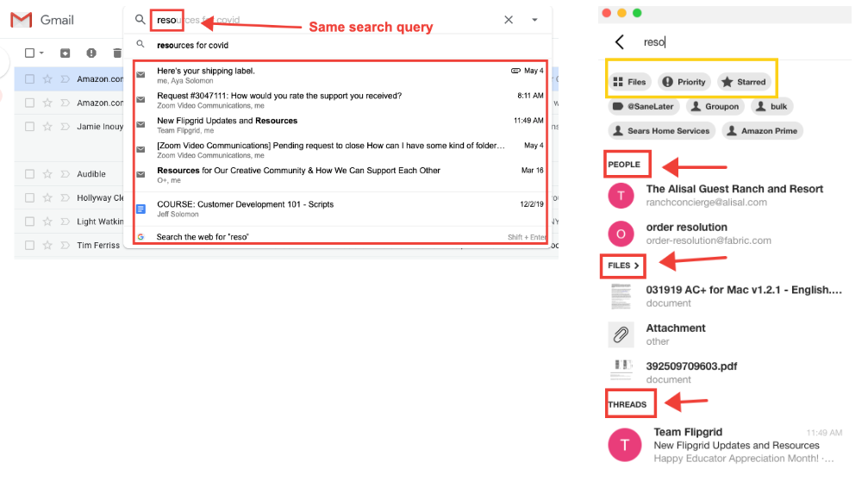Click the Google Docs icon beside COURSE result
868x481 pixels.
[x=141, y=209]
